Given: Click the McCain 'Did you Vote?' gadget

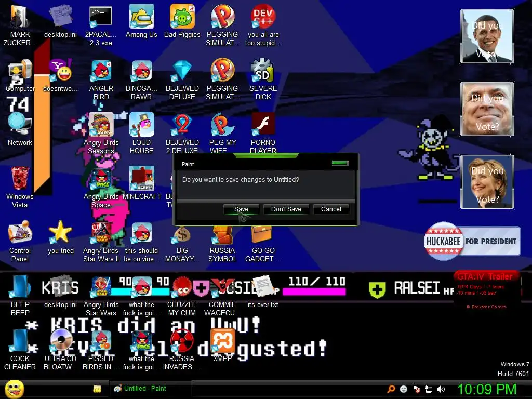Looking at the screenshot, I should point(487,109).
